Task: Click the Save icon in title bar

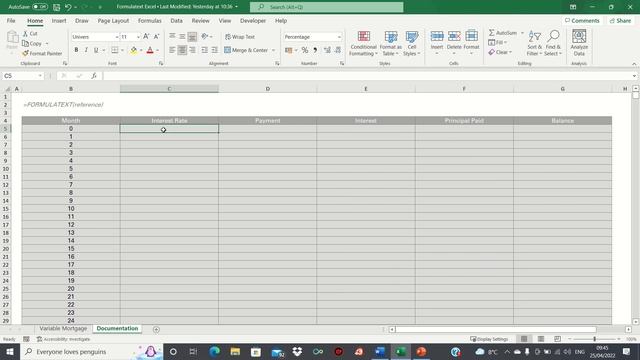Action: (x=56, y=7)
